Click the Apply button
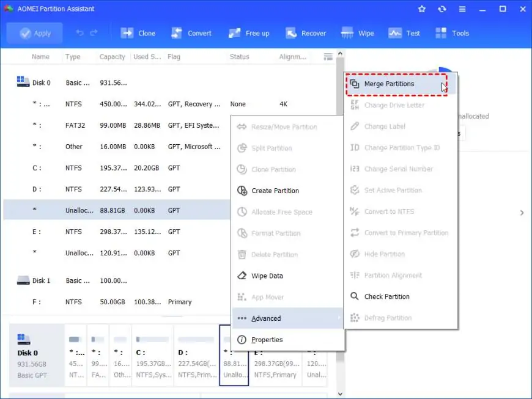The height and width of the screenshot is (399, 532). point(35,33)
